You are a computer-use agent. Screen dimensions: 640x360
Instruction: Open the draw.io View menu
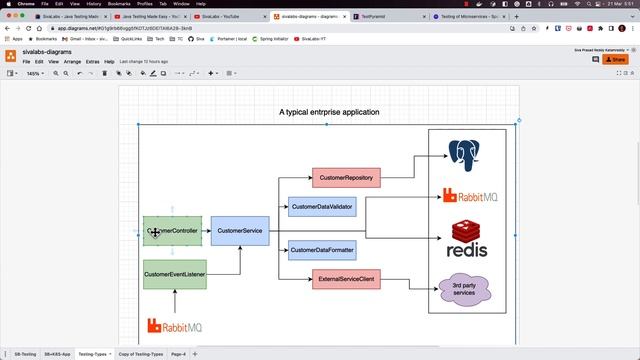53,62
